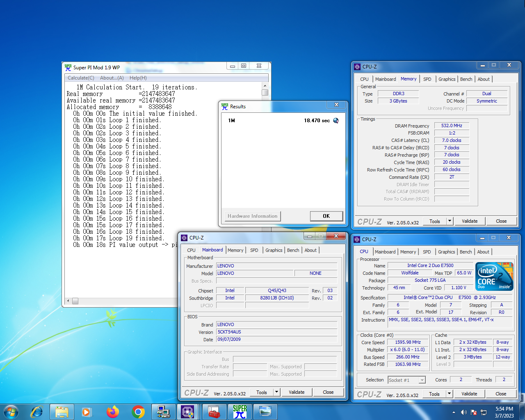The width and height of the screenshot is (525, 420).
Task: Click Super PI horizontal scrollbar left arrow
Action: click(x=68, y=301)
